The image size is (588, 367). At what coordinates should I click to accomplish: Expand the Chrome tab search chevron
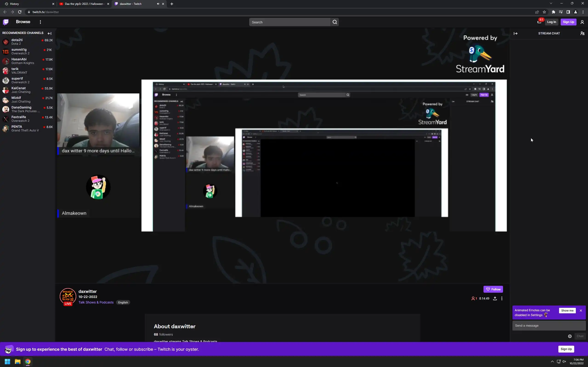[x=551, y=3]
